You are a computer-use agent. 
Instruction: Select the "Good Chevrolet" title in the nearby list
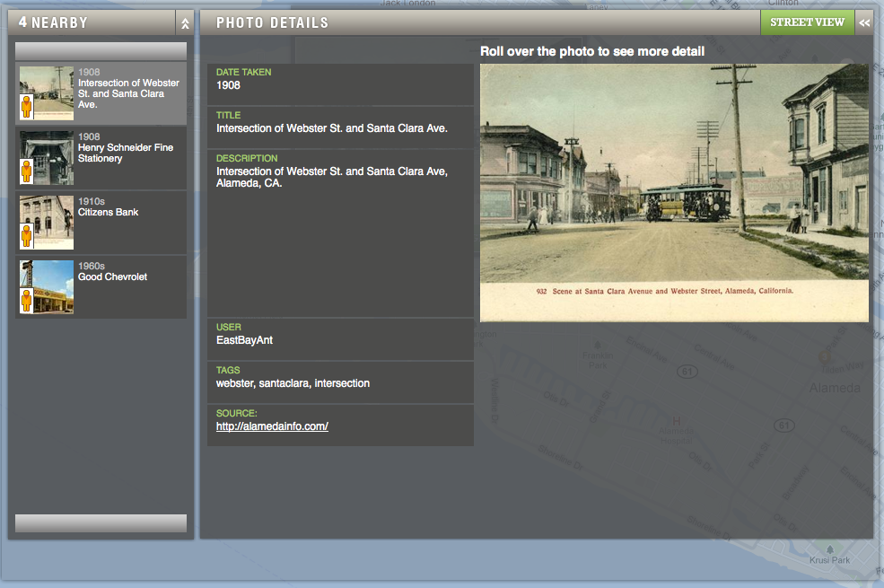coord(113,277)
